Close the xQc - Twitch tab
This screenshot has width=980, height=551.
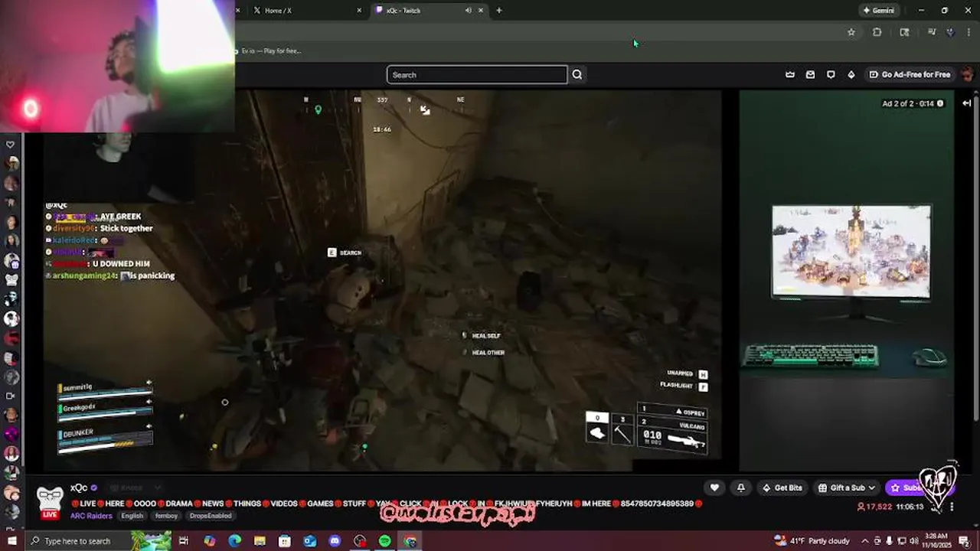[481, 11]
